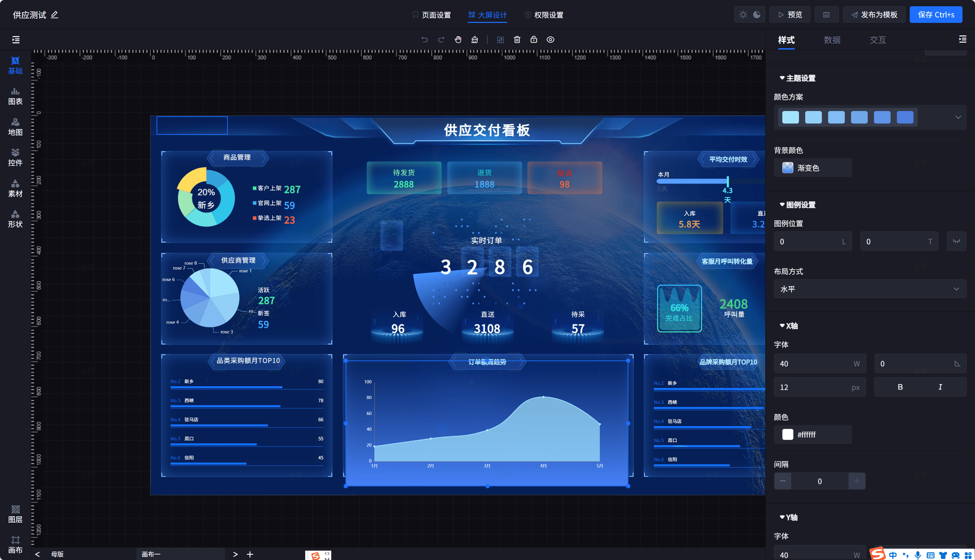Collapse the right properties panel
This screenshot has height=560, width=975.
(962, 39)
